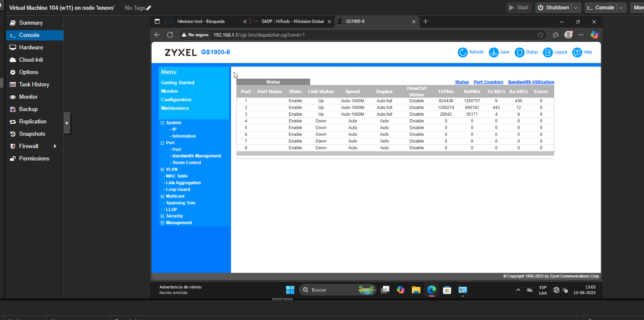Open Link Aggregation in the tree

pos(183,183)
